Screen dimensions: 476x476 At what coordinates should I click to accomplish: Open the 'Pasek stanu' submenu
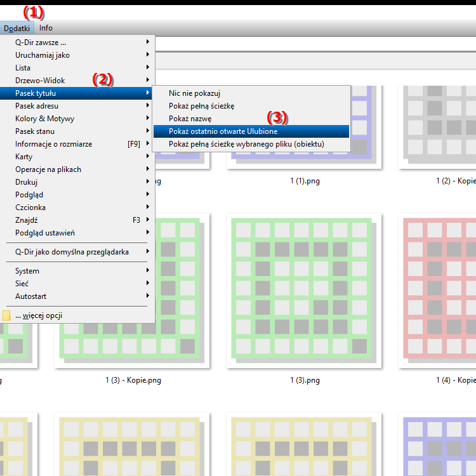pos(77,131)
